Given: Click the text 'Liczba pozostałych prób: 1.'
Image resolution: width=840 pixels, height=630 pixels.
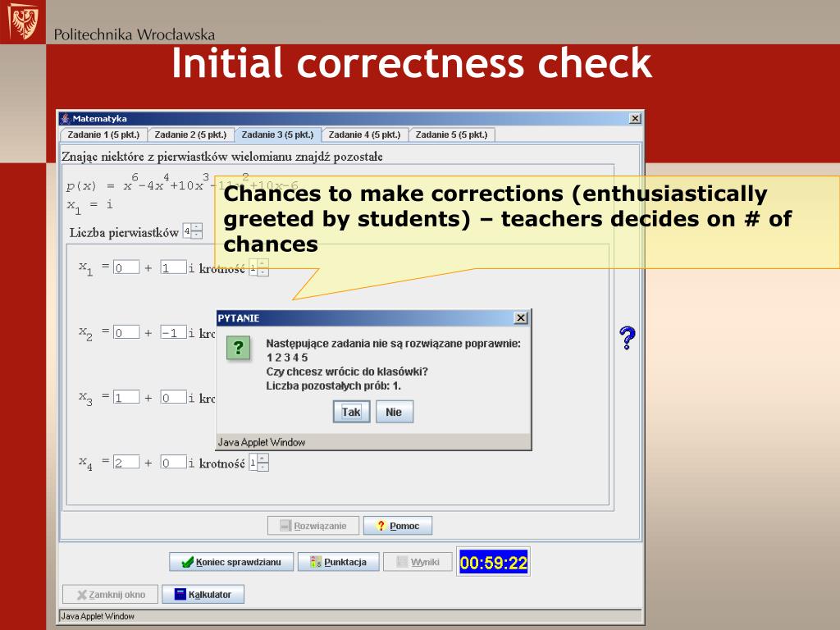Looking at the screenshot, I should click(333, 386).
